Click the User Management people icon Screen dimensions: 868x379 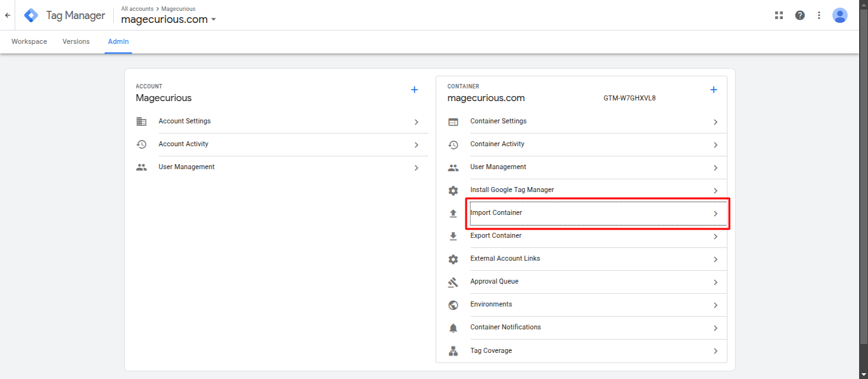point(142,167)
